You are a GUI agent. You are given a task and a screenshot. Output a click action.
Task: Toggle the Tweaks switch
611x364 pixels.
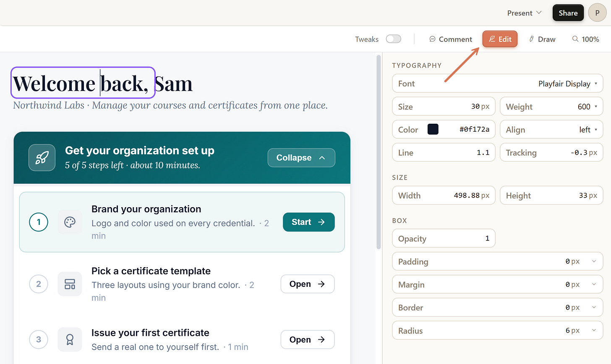pos(394,39)
